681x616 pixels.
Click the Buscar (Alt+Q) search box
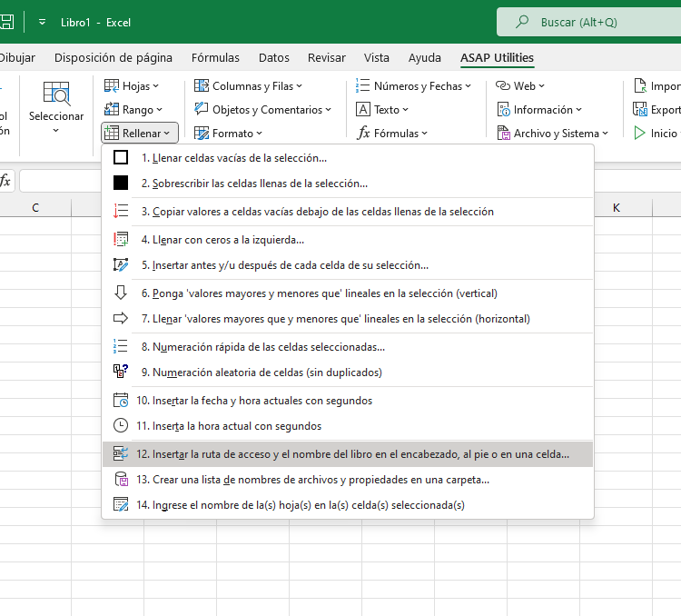click(589, 22)
